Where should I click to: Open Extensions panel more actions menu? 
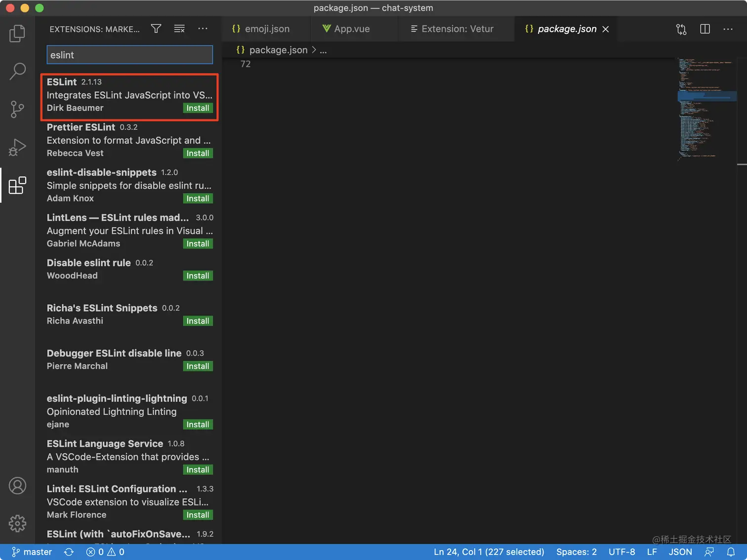tap(203, 29)
